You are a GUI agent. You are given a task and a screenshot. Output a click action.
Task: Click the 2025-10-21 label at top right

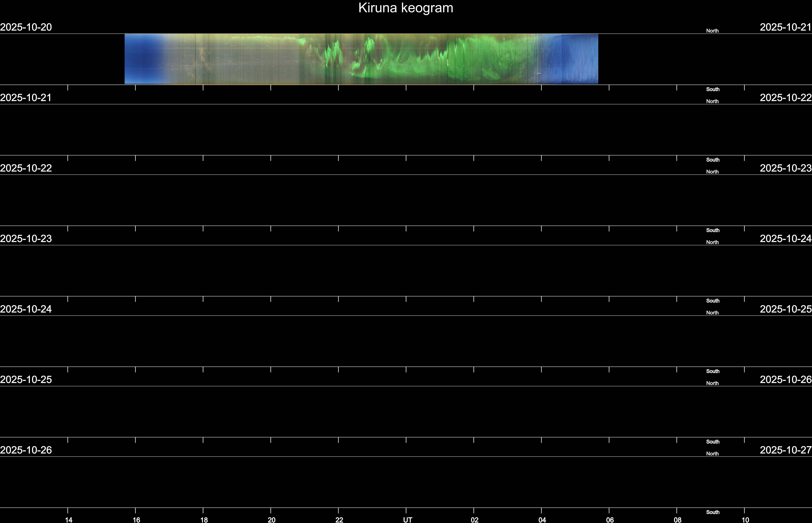click(785, 27)
